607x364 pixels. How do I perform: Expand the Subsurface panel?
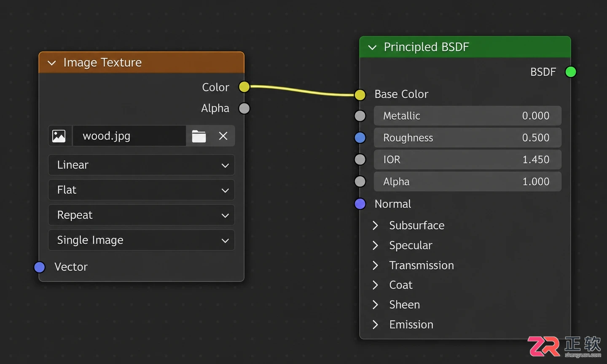coord(375,225)
